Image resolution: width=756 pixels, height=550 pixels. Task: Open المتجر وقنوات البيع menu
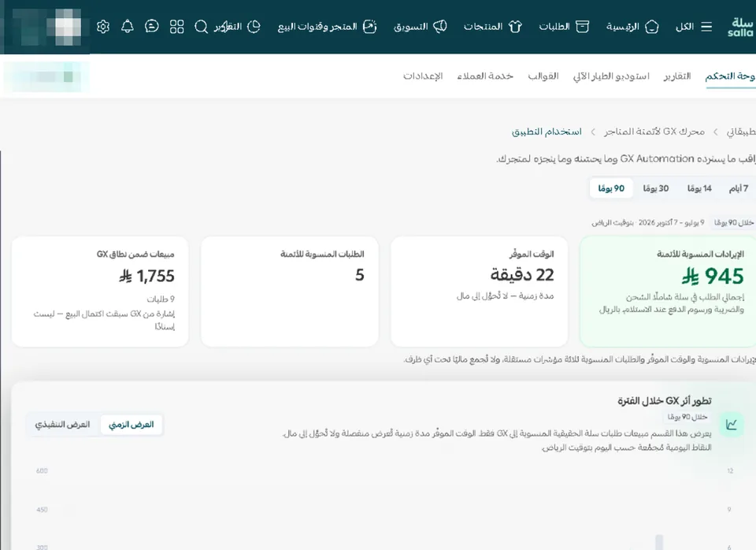point(317,27)
